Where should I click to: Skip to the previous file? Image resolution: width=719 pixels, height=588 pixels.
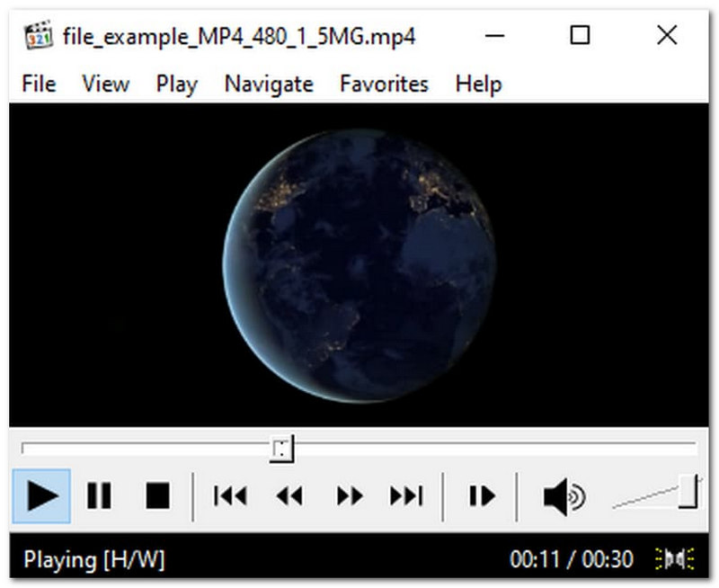coord(230,496)
